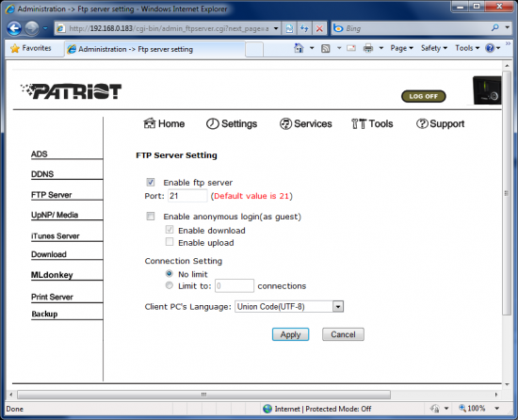Focus the Port number input field
Screen dimensions: 518x420
tap(187, 196)
